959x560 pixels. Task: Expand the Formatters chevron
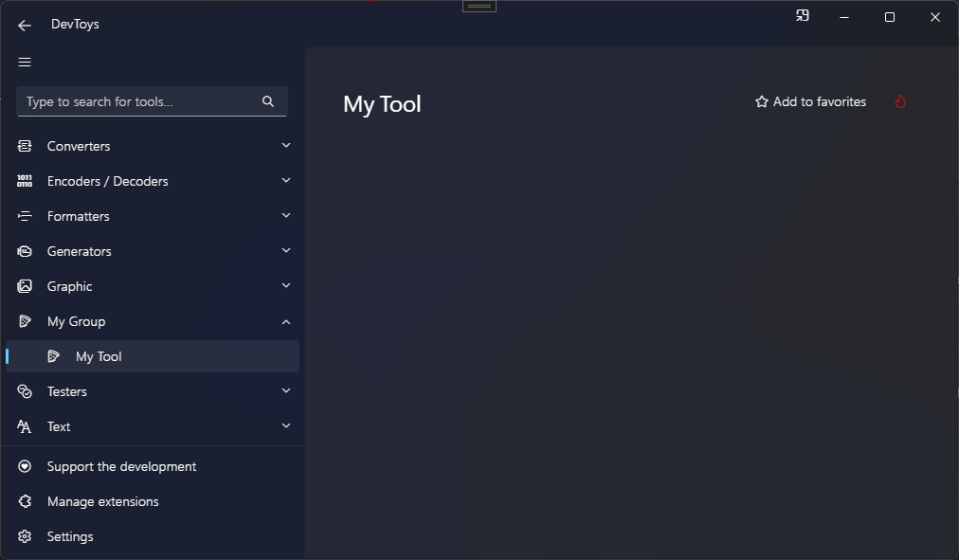pyautogui.click(x=285, y=215)
